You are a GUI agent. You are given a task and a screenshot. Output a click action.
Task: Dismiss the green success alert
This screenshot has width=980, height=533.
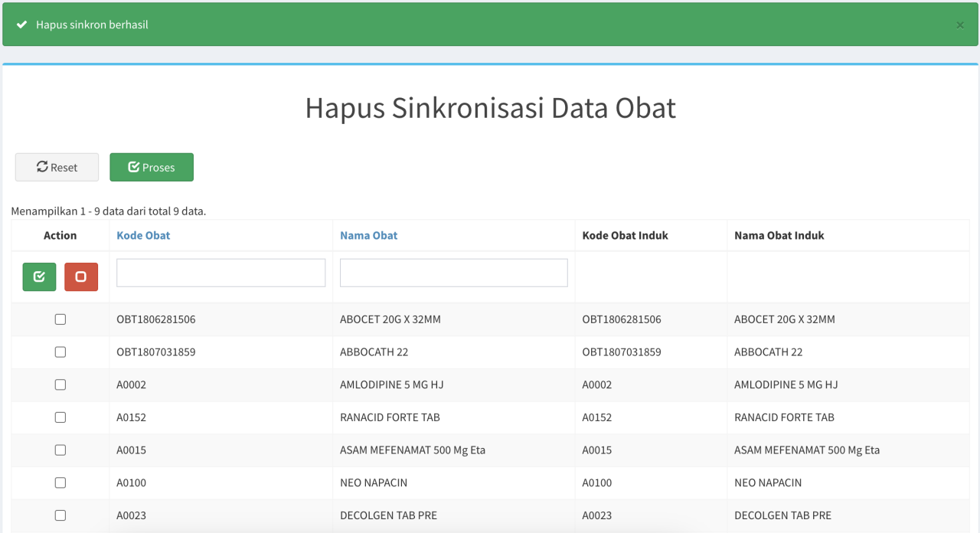point(960,25)
